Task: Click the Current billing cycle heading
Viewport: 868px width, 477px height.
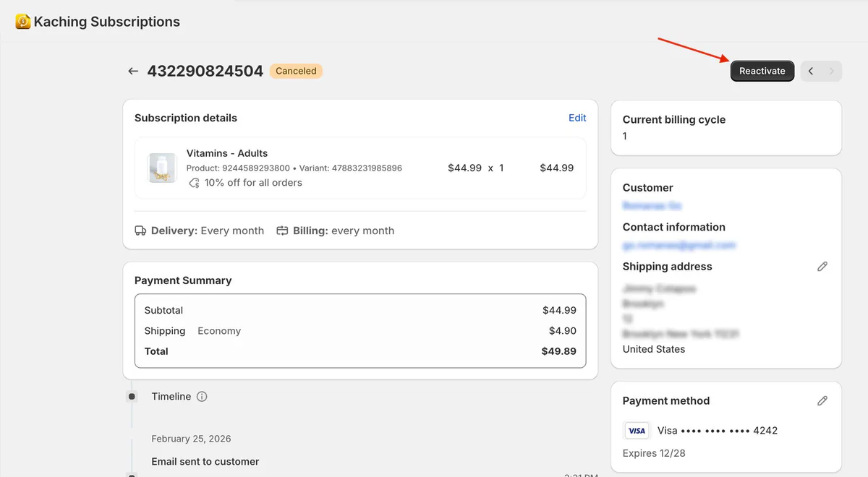Action: (674, 120)
